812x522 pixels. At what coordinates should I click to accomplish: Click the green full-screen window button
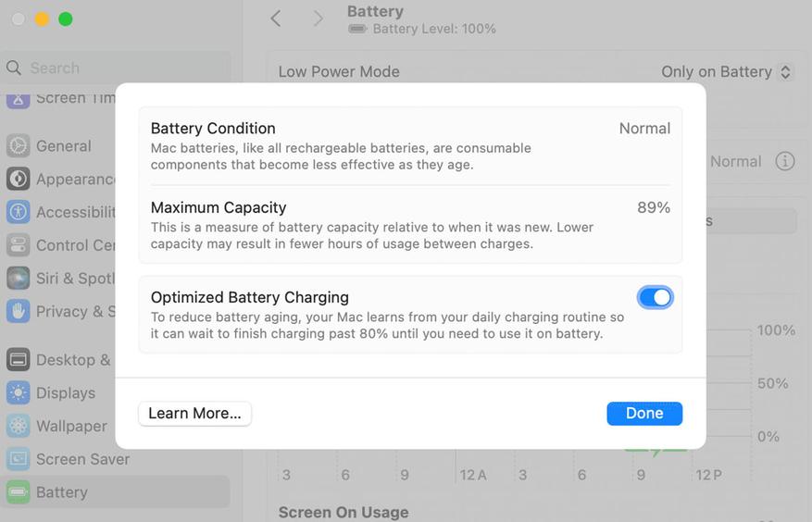[66, 19]
